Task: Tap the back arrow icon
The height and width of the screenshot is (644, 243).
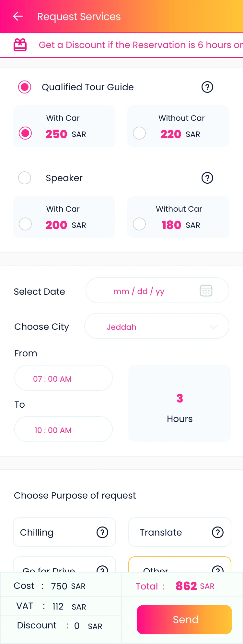Action: pyautogui.click(x=18, y=16)
